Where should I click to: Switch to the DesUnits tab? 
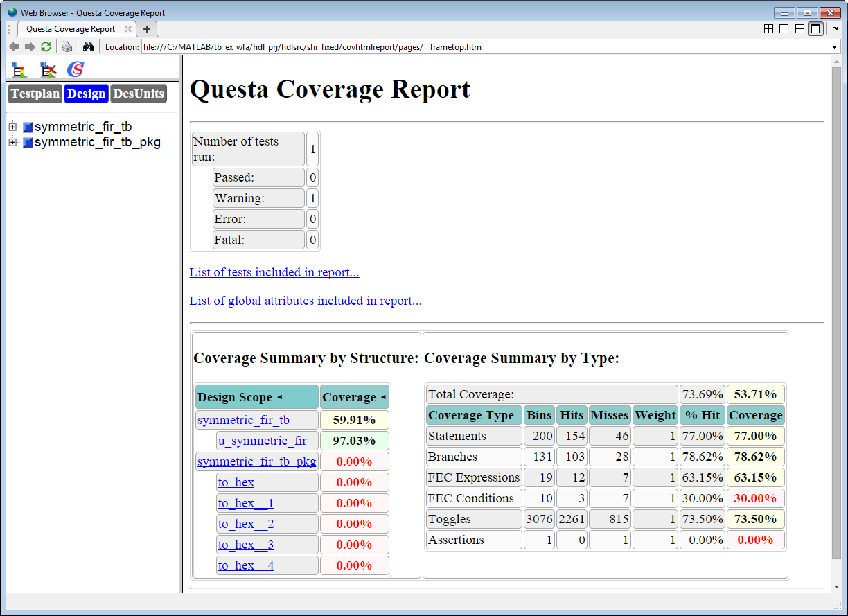[139, 94]
